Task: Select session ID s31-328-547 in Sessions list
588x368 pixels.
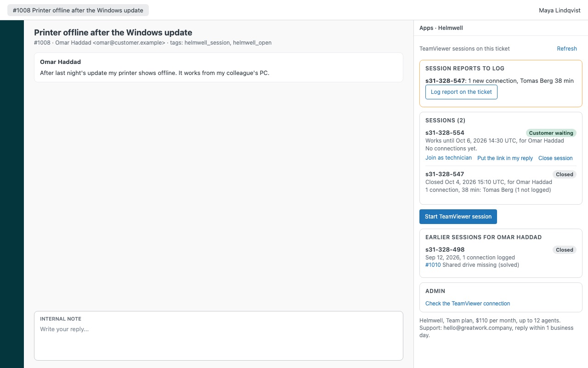Action: [x=445, y=174]
